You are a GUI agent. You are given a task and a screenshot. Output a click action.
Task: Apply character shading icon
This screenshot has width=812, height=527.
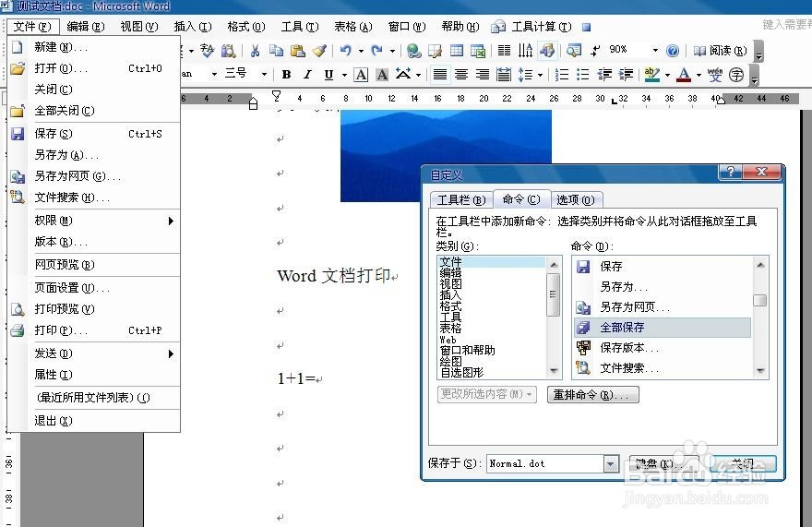pos(382,75)
